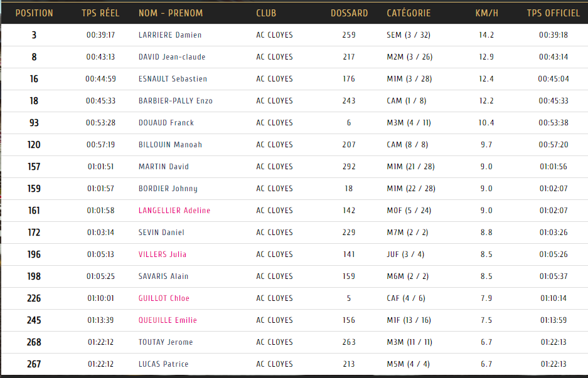This screenshot has height=378, width=588.
Task: Click category M5M (4 / 4)
Action: (x=409, y=364)
